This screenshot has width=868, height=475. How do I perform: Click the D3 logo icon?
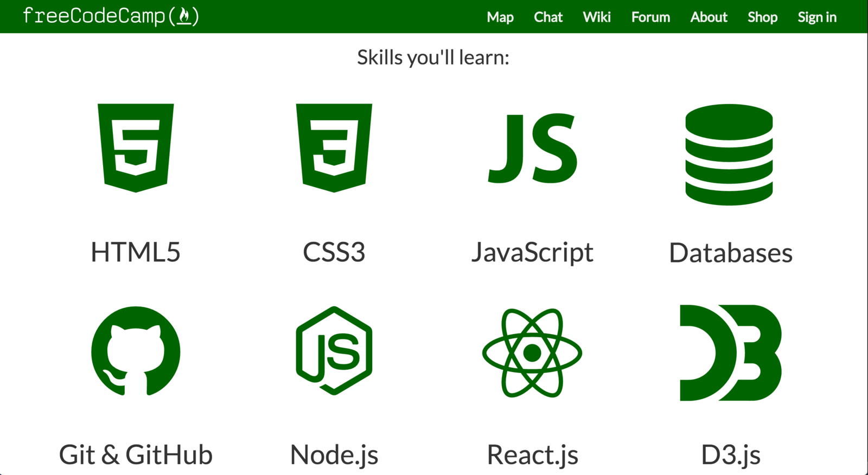pyautogui.click(x=731, y=352)
